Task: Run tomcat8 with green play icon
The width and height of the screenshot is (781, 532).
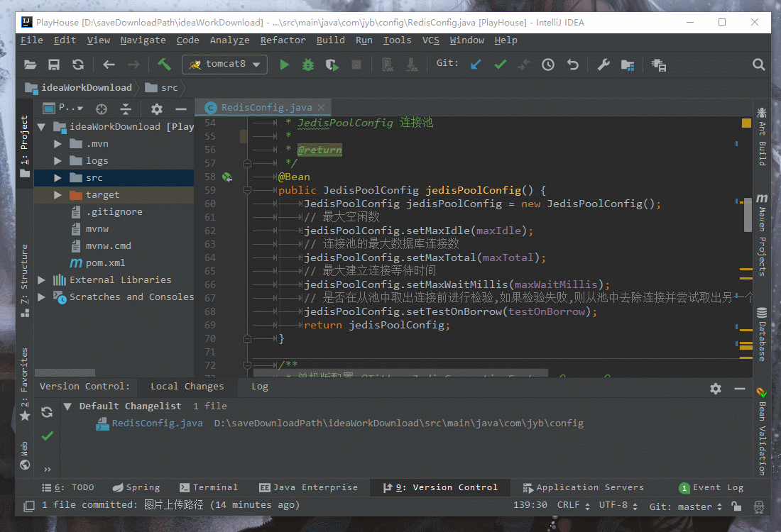Action: pyautogui.click(x=285, y=65)
